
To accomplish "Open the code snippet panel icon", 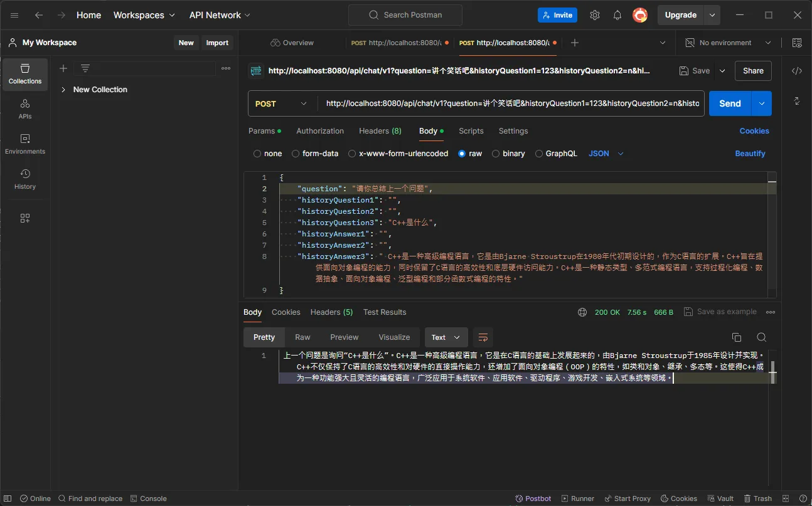I will 796,71.
